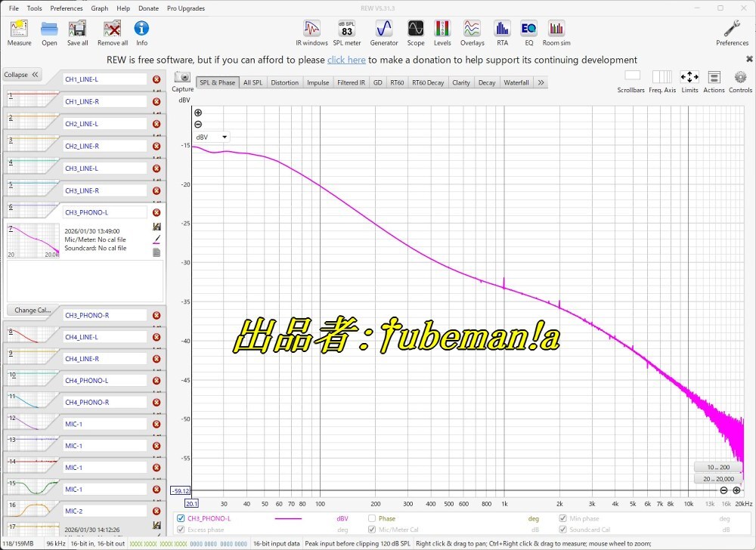Remove the MIC-2 measurement
The height and width of the screenshot is (550, 756).
[x=156, y=511]
